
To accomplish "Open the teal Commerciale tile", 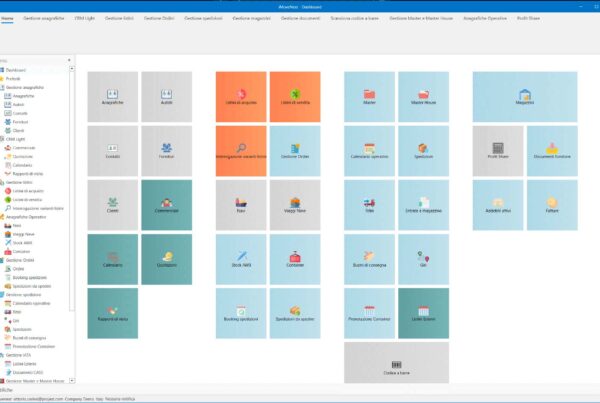I will click(166, 205).
